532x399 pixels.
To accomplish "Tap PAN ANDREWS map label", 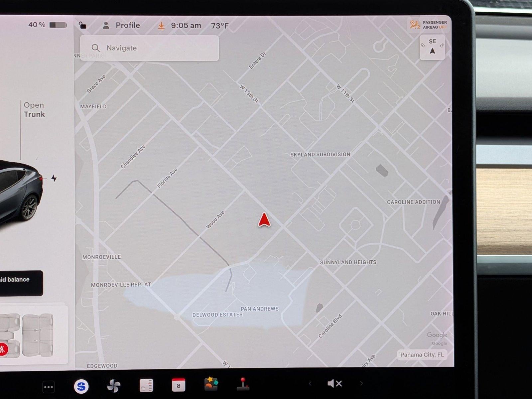I will (260, 309).
